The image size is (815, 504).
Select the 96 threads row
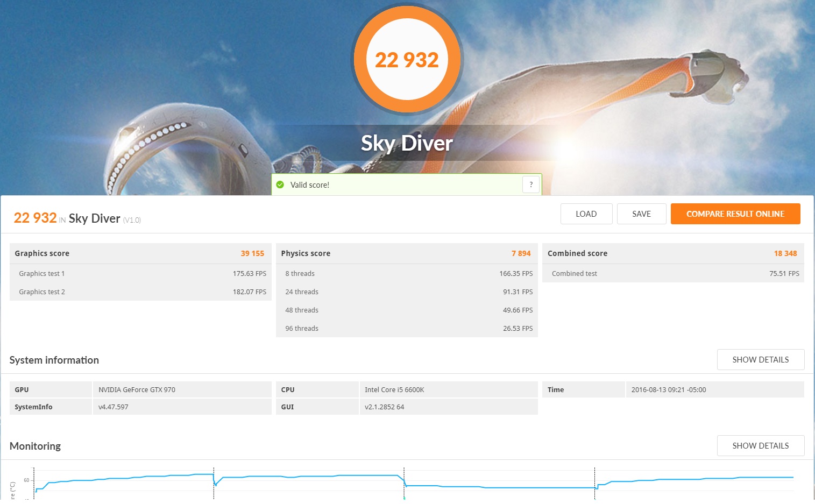click(x=407, y=328)
